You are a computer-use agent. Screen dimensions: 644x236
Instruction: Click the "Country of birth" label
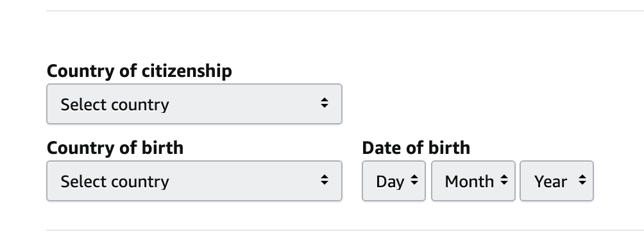[x=115, y=147]
